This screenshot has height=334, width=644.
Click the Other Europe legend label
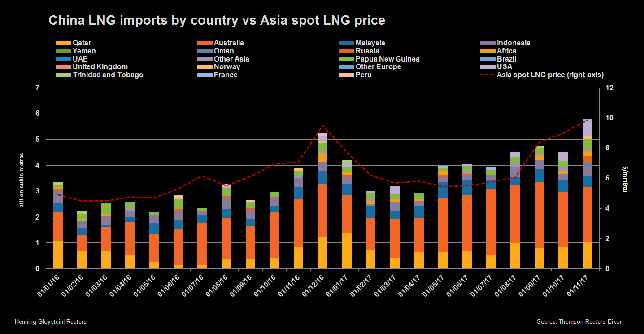pyautogui.click(x=378, y=67)
